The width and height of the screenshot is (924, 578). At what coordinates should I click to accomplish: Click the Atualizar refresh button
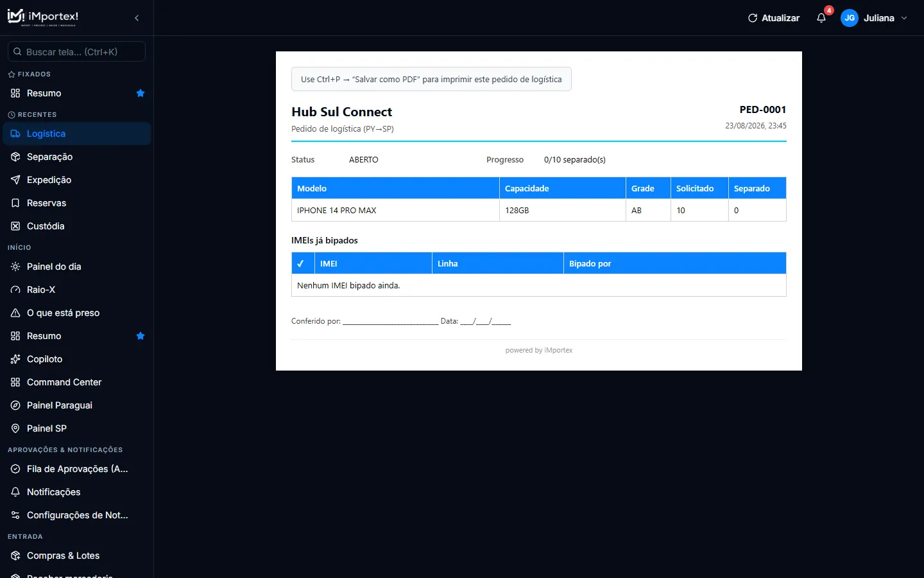click(774, 18)
